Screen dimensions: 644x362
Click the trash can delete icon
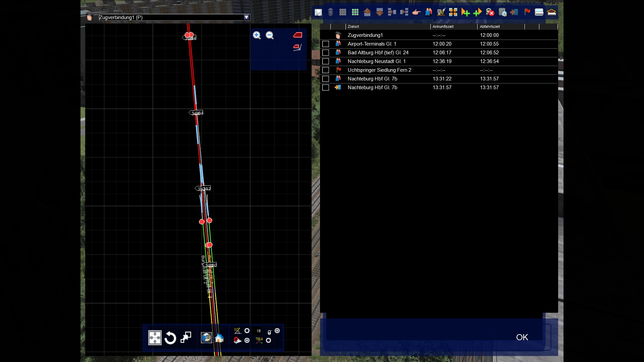(330, 12)
